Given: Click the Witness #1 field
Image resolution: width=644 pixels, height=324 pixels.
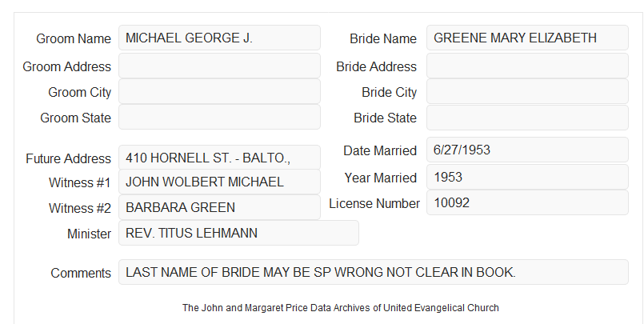Looking at the screenshot, I should pyautogui.click(x=219, y=182).
